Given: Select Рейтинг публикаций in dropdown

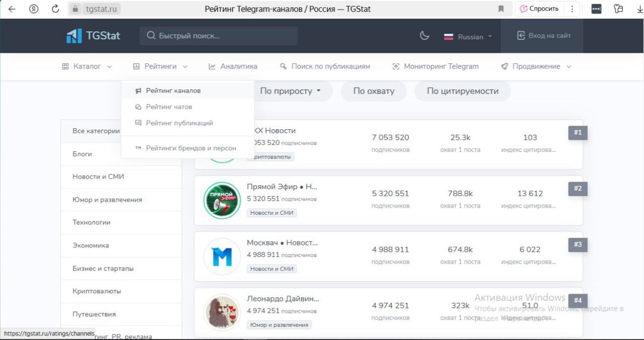Looking at the screenshot, I should click(x=188, y=123).
